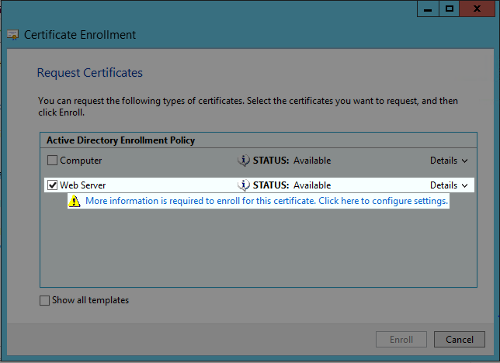Check the Computer certificate checkbox

pos(52,160)
